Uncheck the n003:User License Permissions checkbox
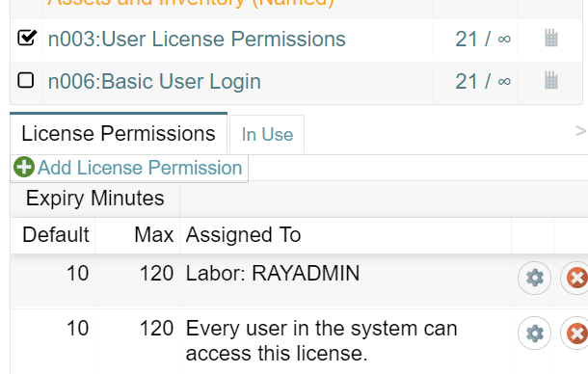The width and height of the screenshot is (588, 374). pos(27,38)
